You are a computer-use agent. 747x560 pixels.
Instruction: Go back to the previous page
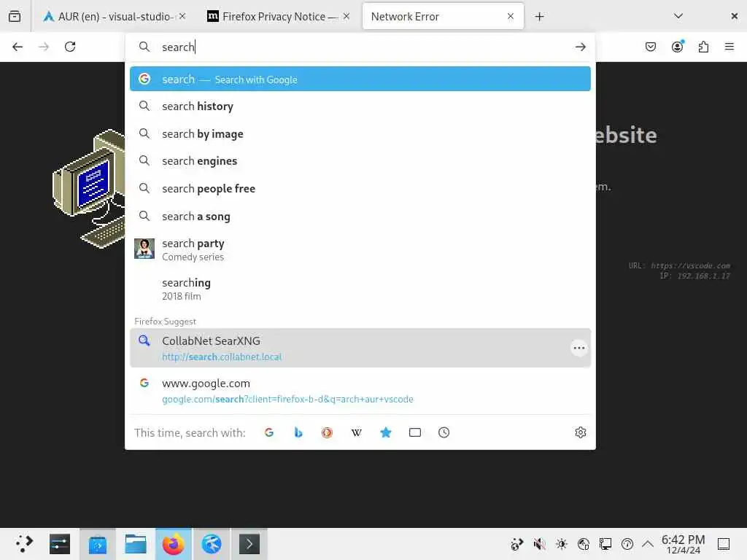tap(18, 47)
